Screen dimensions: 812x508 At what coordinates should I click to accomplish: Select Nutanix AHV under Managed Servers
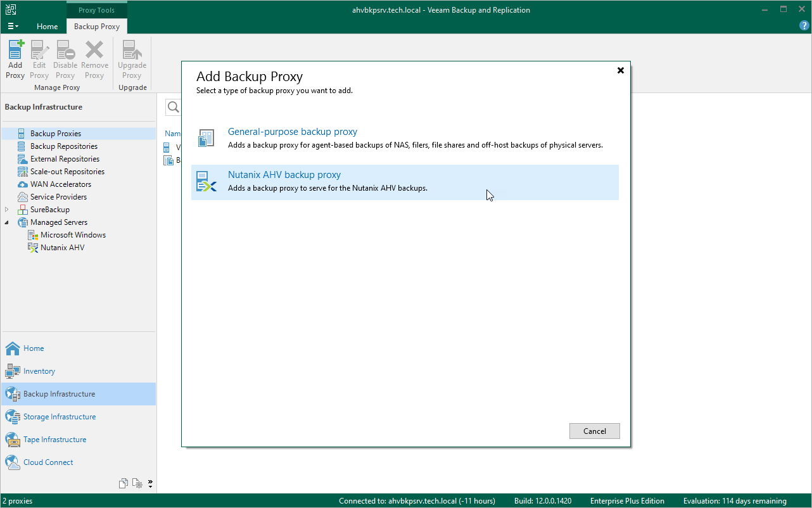(x=63, y=248)
